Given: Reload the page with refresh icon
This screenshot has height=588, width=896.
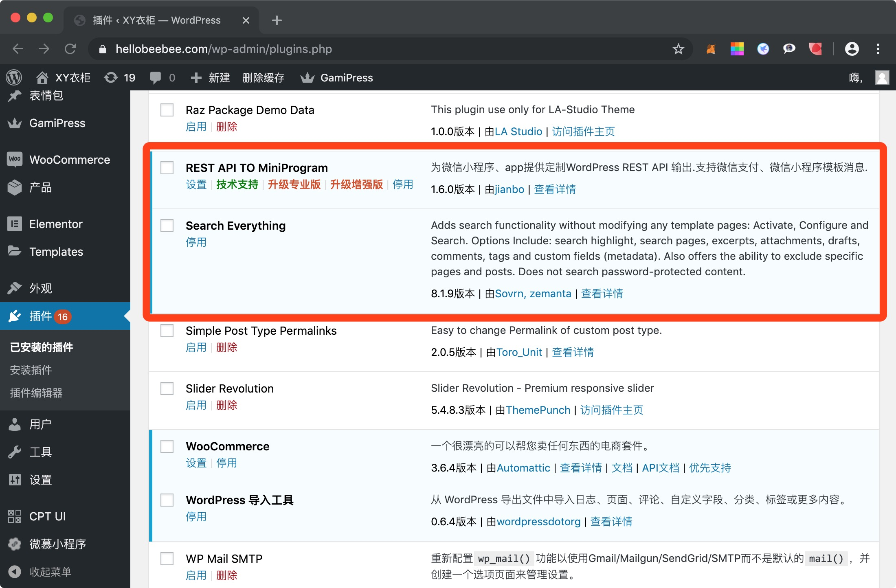Looking at the screenshot, I should click(x=70, y=49).
